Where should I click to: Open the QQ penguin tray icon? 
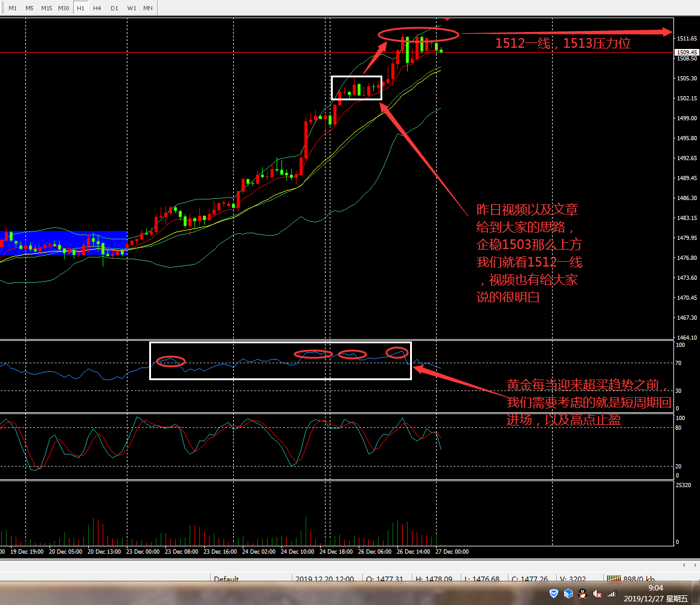coord(582,594)
